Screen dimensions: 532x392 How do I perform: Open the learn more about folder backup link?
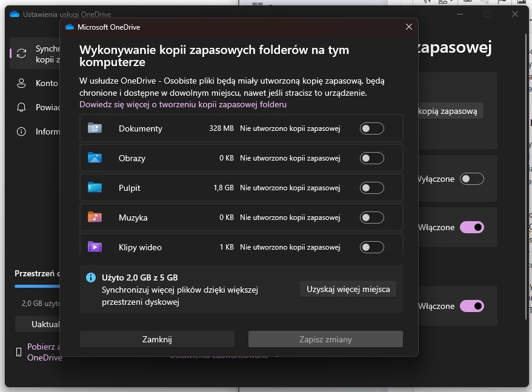coord(183,104)
